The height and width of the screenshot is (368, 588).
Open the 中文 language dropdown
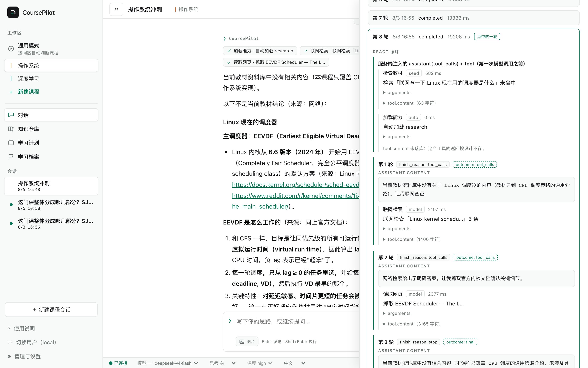click(x=294, y=363)
